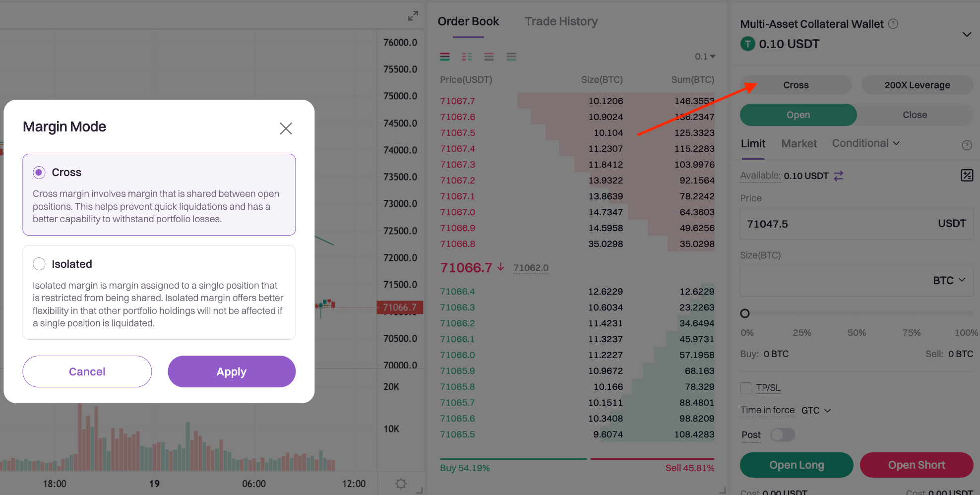This screenshot has height=495, width=980.
Task: Open the 0.1 price grouping dropdown
Action: (x=705, y=57)
